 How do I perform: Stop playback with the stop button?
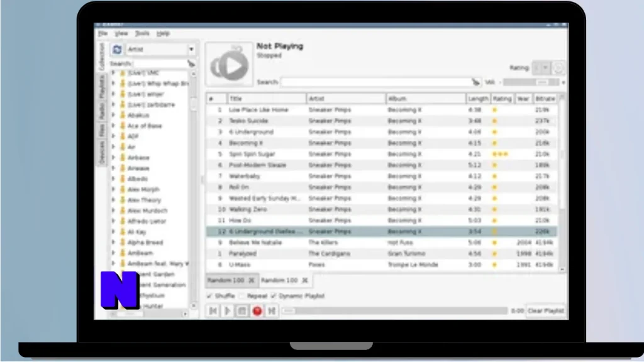pos(242,310)
